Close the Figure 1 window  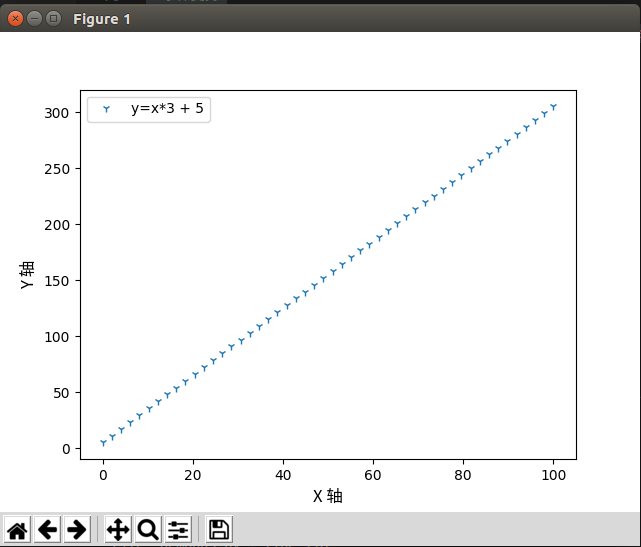pos(15,18)
